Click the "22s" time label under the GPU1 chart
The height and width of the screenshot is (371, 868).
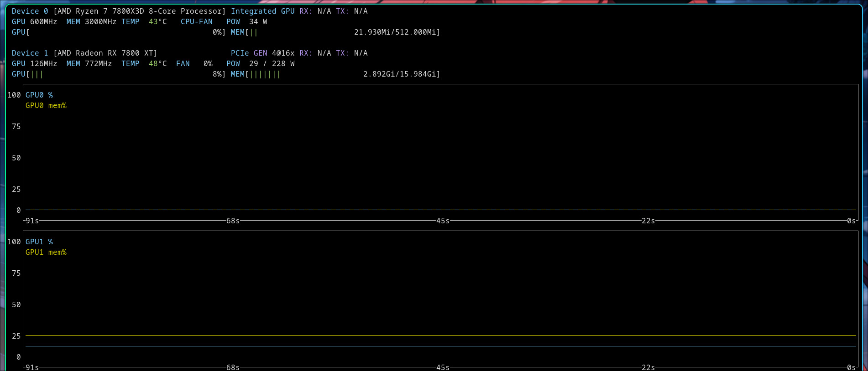pyautogui.click(x=648, y=367)
